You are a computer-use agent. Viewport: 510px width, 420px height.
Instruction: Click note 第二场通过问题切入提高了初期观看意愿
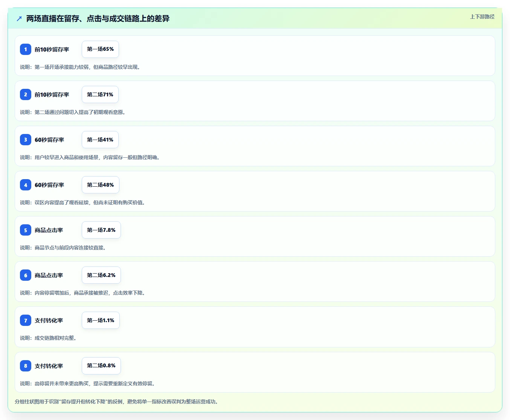coord(73,112)
